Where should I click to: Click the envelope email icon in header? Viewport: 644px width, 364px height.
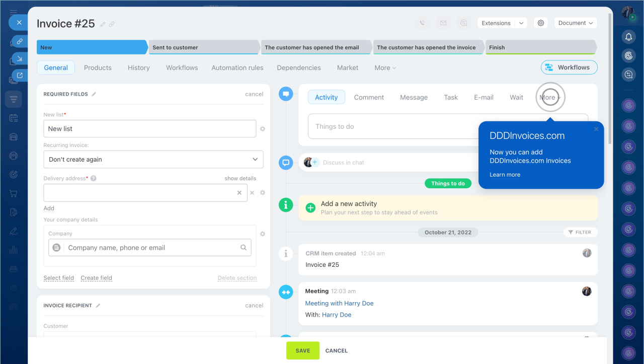point(443,23)
